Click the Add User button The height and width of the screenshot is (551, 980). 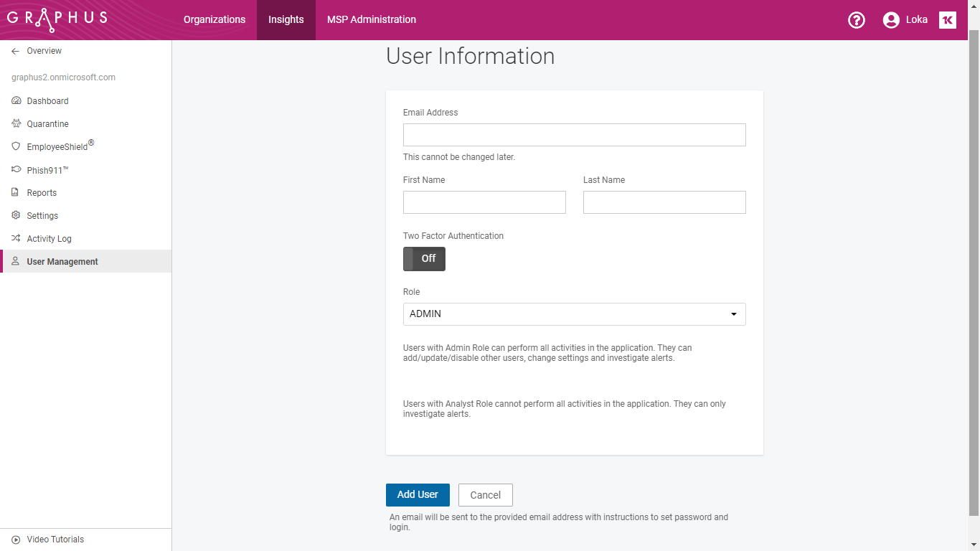tap(418, 495)
